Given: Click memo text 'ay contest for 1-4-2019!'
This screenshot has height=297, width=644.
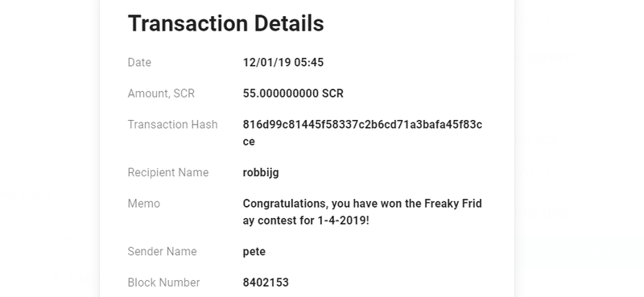Looking at the screenshot, I should [x=306, y=221].
